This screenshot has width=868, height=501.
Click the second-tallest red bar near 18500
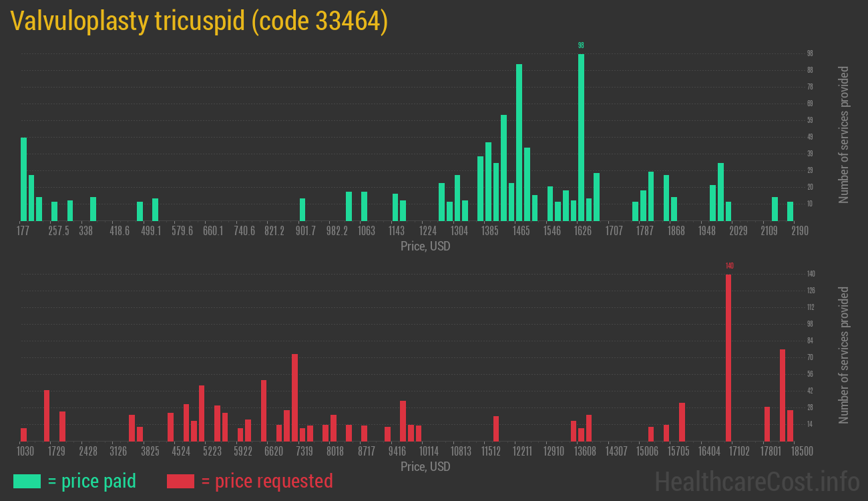point(782,395)
